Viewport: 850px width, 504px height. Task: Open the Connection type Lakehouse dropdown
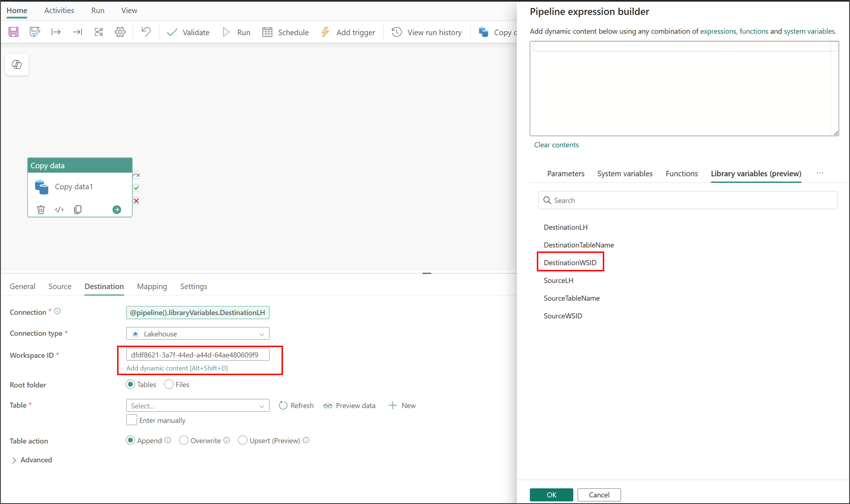click(198, 334)
